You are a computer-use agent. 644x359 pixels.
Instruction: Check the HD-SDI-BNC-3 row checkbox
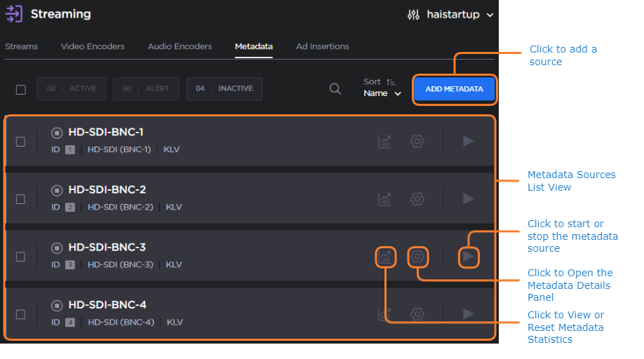point(21,257)
